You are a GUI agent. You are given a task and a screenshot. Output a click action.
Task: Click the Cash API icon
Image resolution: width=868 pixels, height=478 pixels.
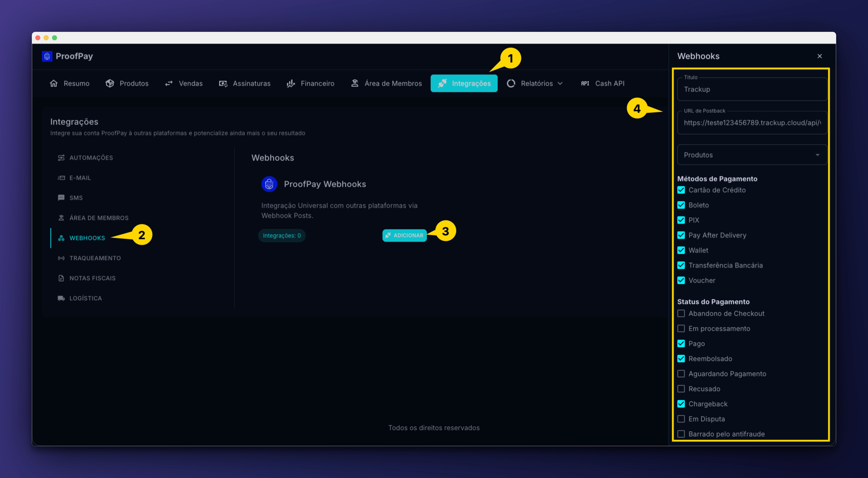pyautogui.click(x=585, y=83)
